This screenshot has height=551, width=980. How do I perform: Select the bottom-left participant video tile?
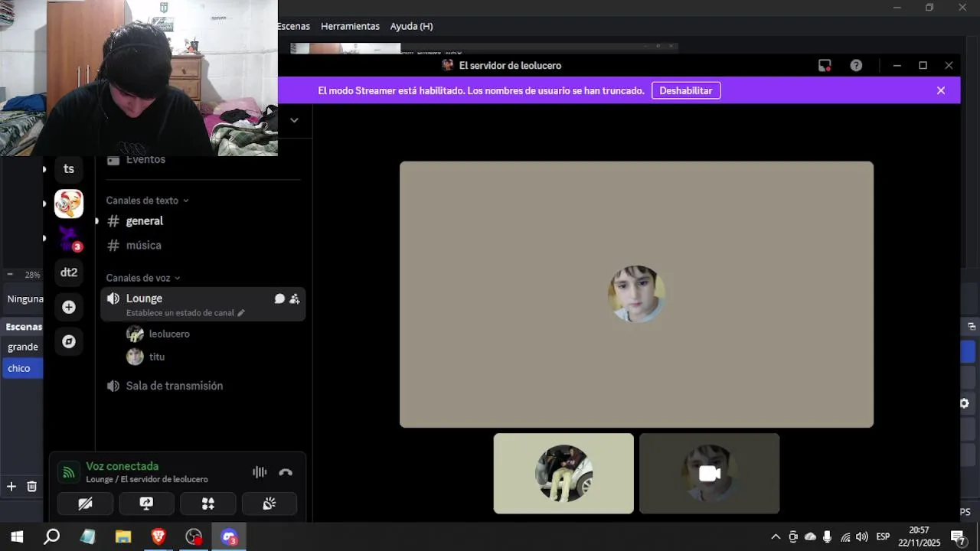pyautogui.click(x=563, y=474)
